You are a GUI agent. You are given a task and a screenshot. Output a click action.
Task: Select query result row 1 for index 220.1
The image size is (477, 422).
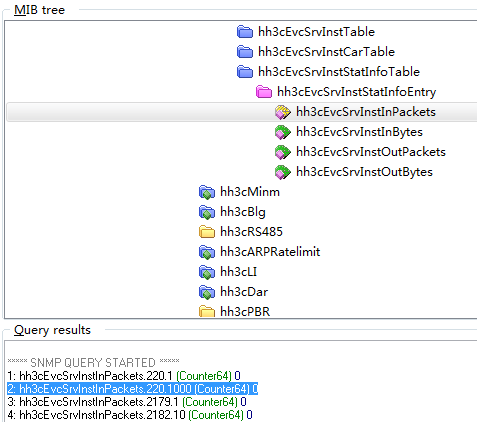click(x=124, y=376)
